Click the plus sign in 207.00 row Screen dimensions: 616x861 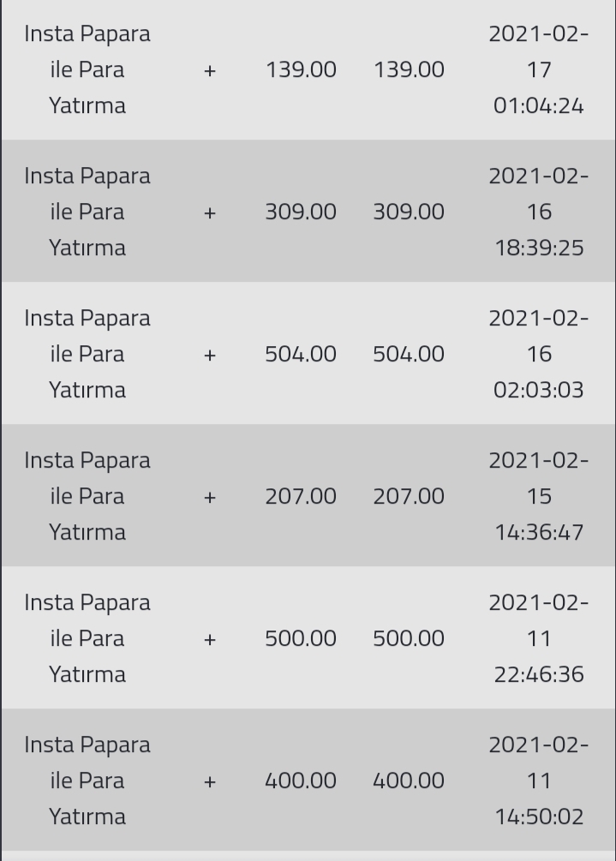click(x=210, y=497)
